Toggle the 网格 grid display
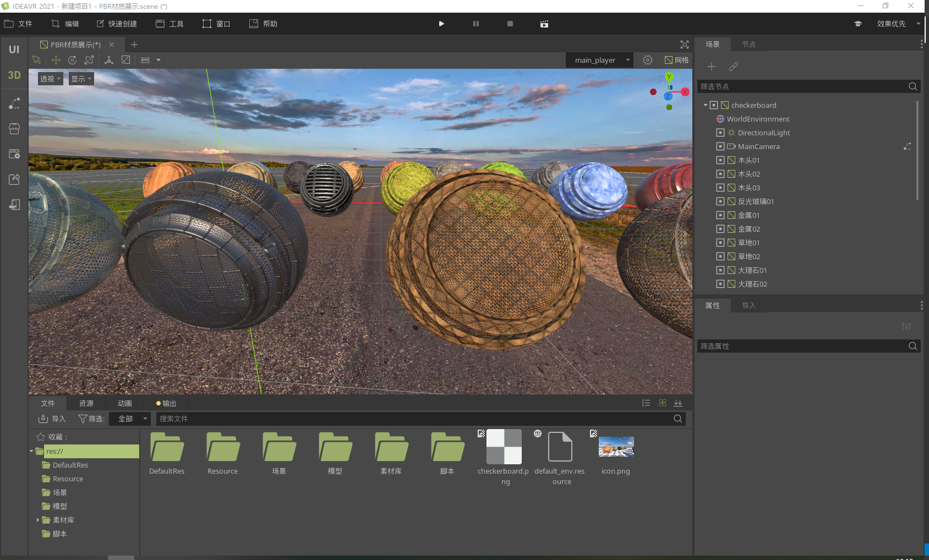The height and width of the screenshot is (560, 929). [x=676, y=60]
